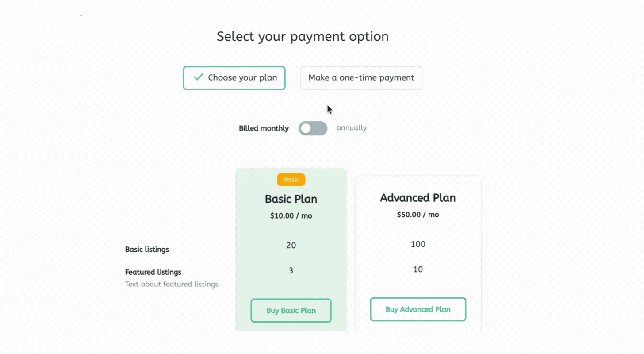Click the green checkmark icon on Choose your plan

click(198, 77)
